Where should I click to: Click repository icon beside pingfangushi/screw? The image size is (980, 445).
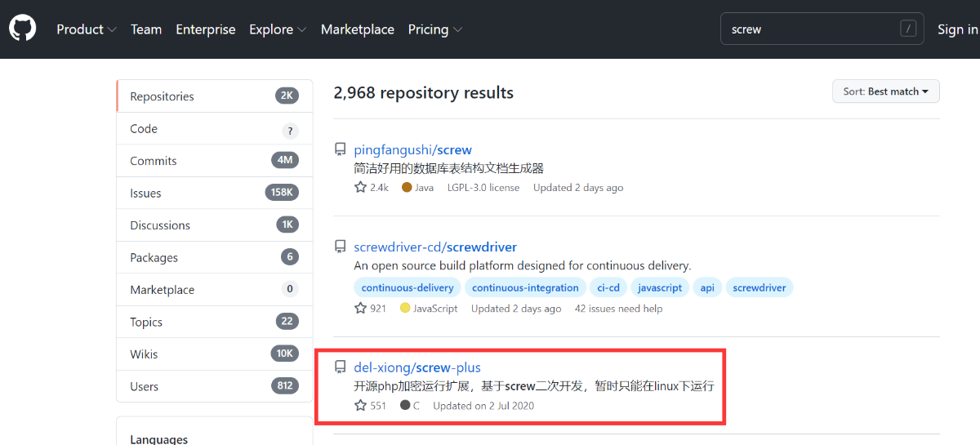click(340, 149)
